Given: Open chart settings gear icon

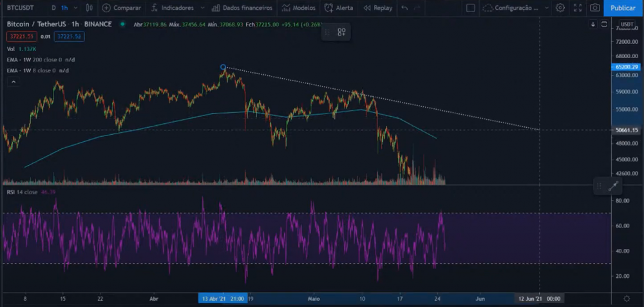Looking at the screenshot, I should tap(560, 8).
